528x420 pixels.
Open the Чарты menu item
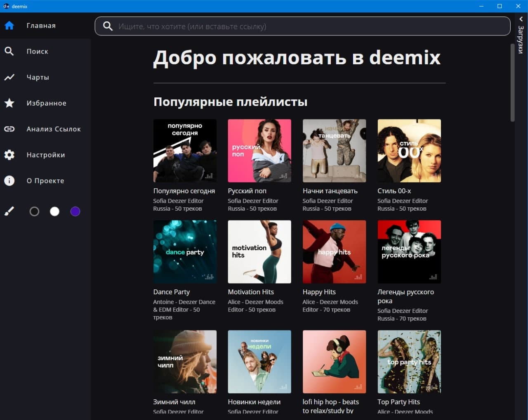tap(38, 77)
